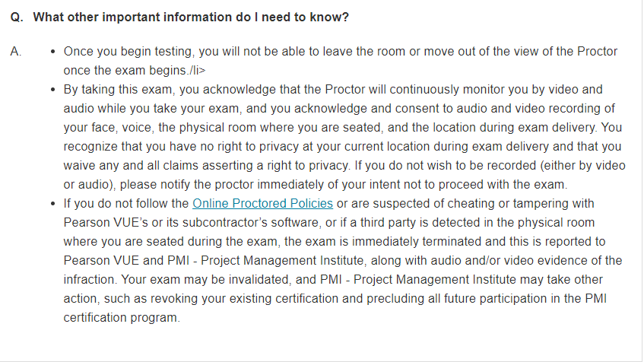Click the bullet marker before "By taking this exam"

52,90
